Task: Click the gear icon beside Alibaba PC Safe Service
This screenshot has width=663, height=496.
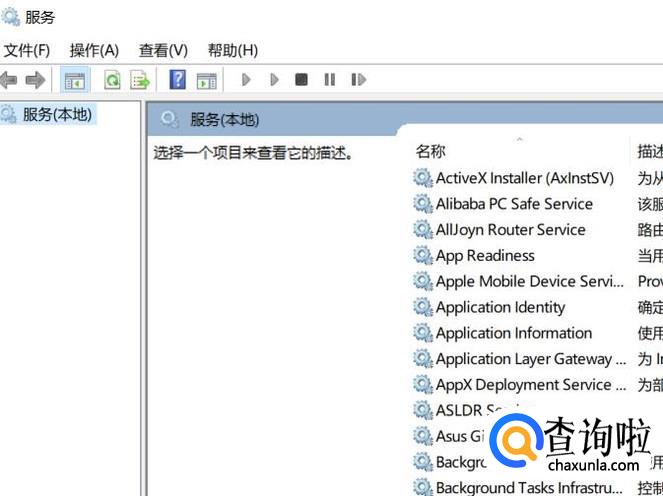Action: tap(423, 204)
